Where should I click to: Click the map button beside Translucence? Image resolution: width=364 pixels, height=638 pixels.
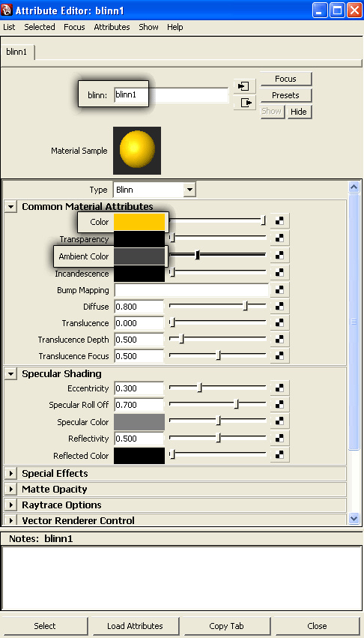[280, 323]
